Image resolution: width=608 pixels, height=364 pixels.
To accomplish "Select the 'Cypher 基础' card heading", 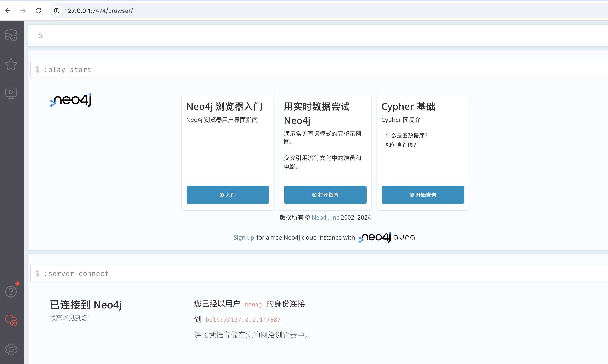I will coord(408,107).
